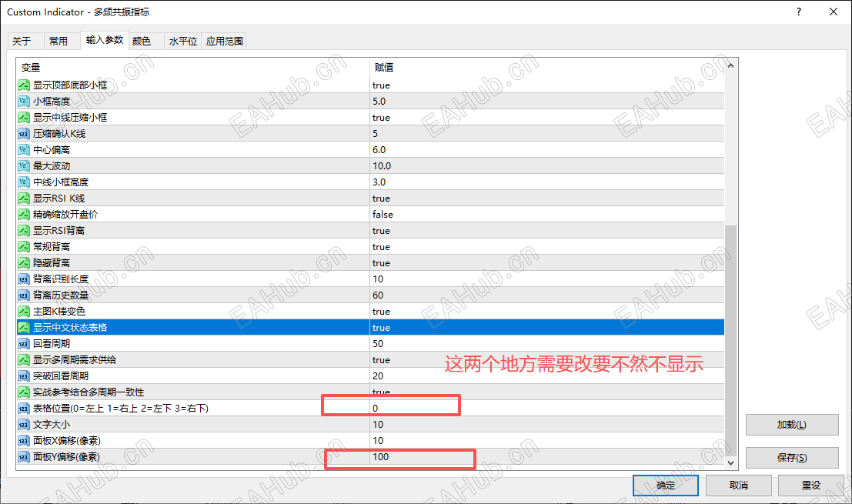
Task: Click the double-type icon beside 最大波动
Action: click(23, 166)
